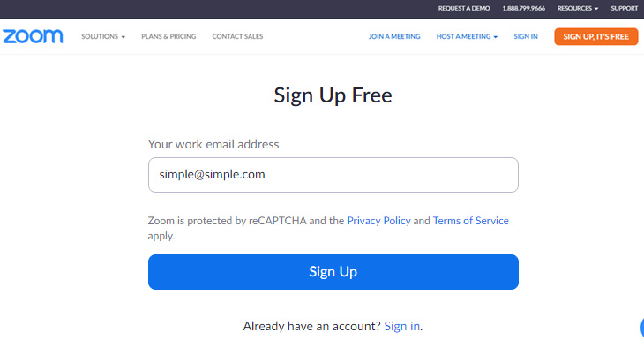Visit the Support page
Image resolution: width=644 pixels, height=356 pixels.
pyautogui.click(x=624, y=9)
